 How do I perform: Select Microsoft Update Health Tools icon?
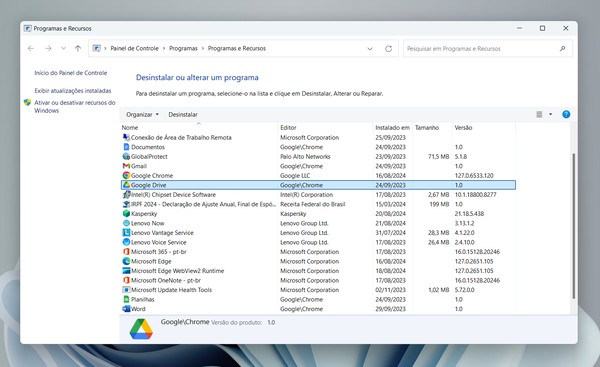(126, 290)
